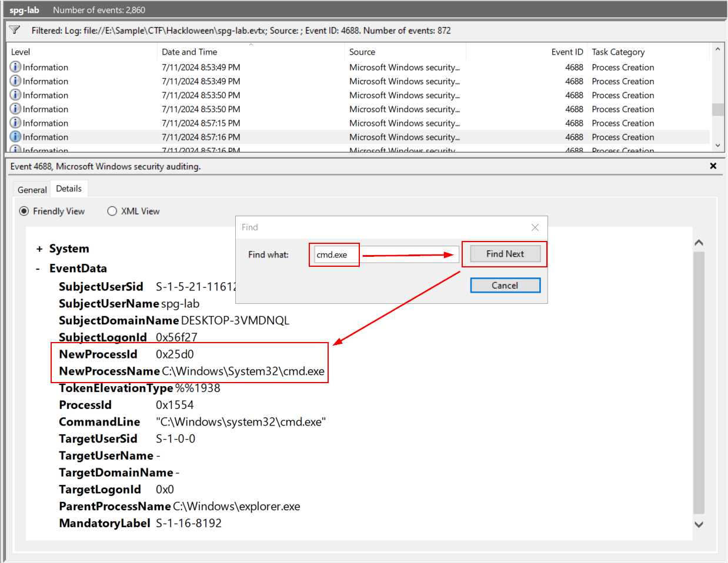This screenshot has width=728, height=563.
Task: Click the ProcessId value 0x1554
Action: pos(175,405)
